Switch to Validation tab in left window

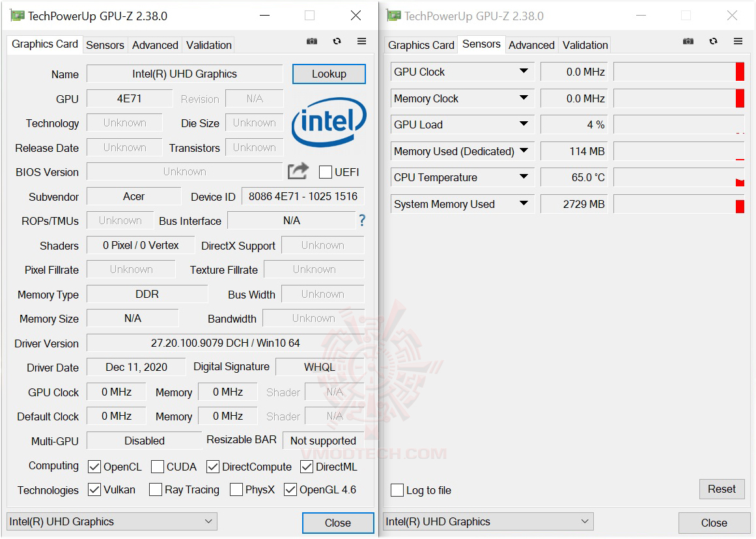tap(209, 45)
